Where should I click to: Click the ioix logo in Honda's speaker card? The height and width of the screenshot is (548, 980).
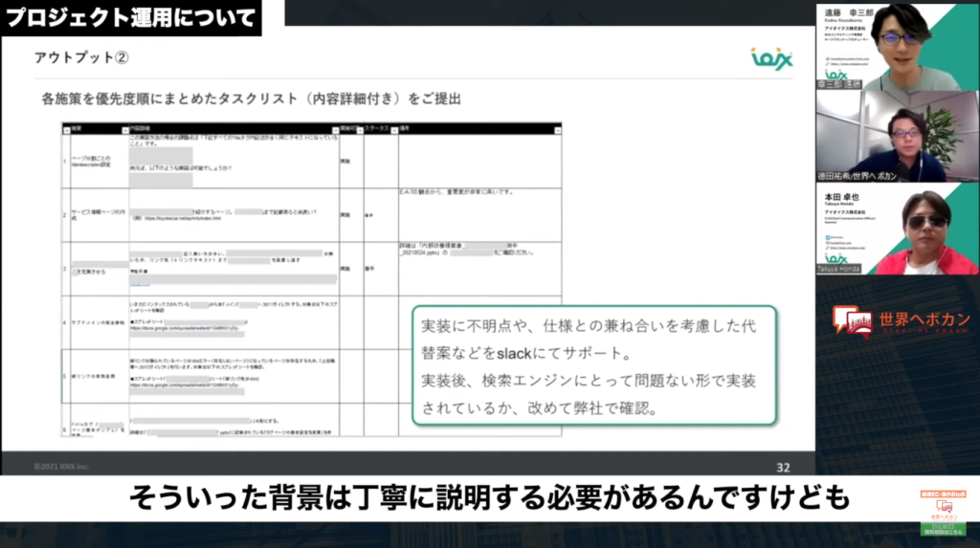(835, 258)
